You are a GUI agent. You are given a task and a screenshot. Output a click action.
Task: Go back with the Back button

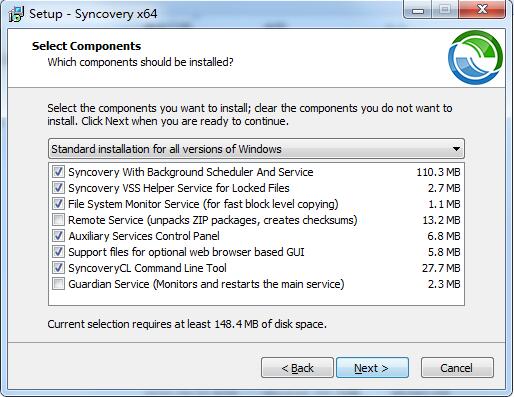[297, 368]
